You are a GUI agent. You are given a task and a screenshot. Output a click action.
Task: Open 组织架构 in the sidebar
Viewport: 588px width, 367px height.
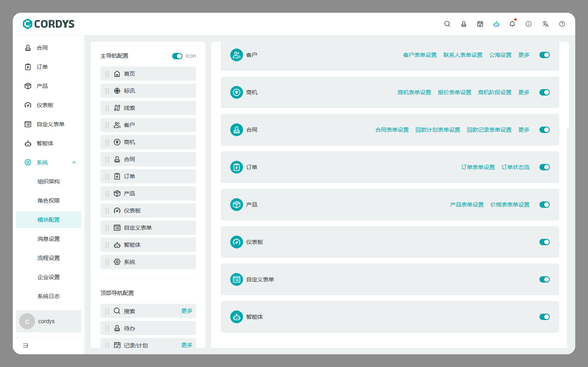point(49,182)
